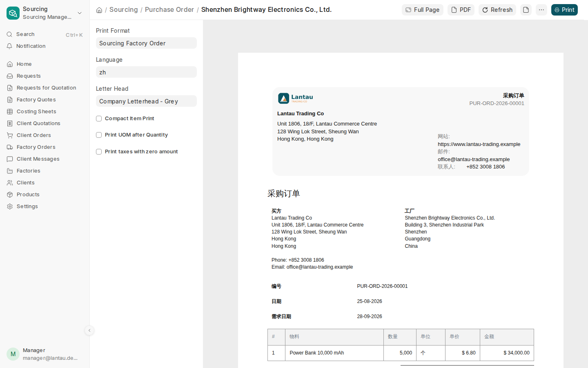This screenshot has width=588, height=368.
Task: Follow the Purchase Order breadcrumb link
Action: click(x=169, y=9)
